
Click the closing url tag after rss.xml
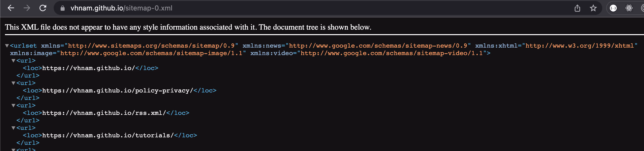pos(28,120)
